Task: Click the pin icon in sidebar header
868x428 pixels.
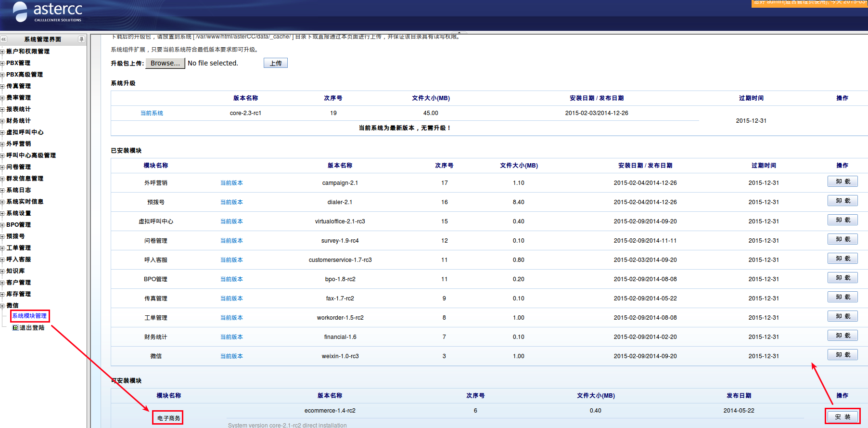Action: click(x=81, y=39)
